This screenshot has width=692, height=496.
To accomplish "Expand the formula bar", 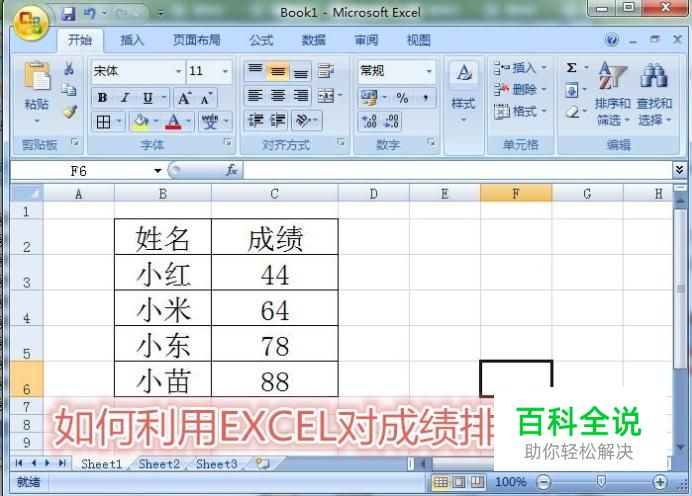I will (679, 170).
